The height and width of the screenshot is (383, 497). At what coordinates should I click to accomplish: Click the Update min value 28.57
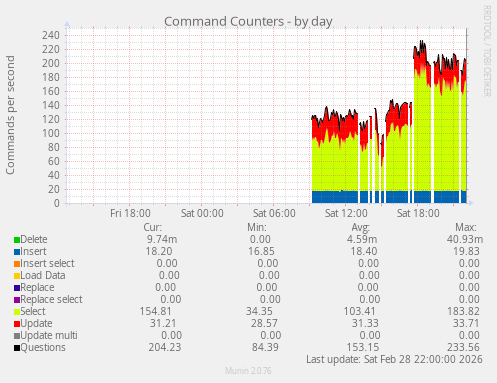click(264, 323)
